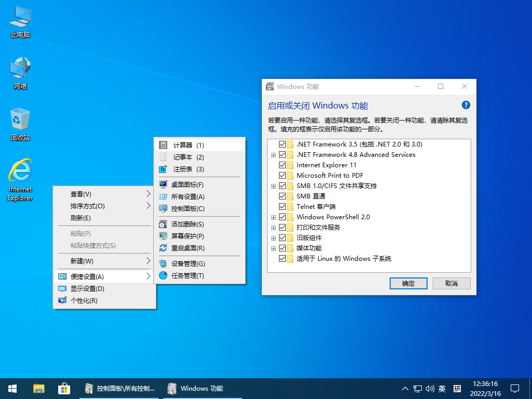Click the monitor icon beside 桌面图标(F)
Viewport: 532px width, 399px height.
pos(163,184)
